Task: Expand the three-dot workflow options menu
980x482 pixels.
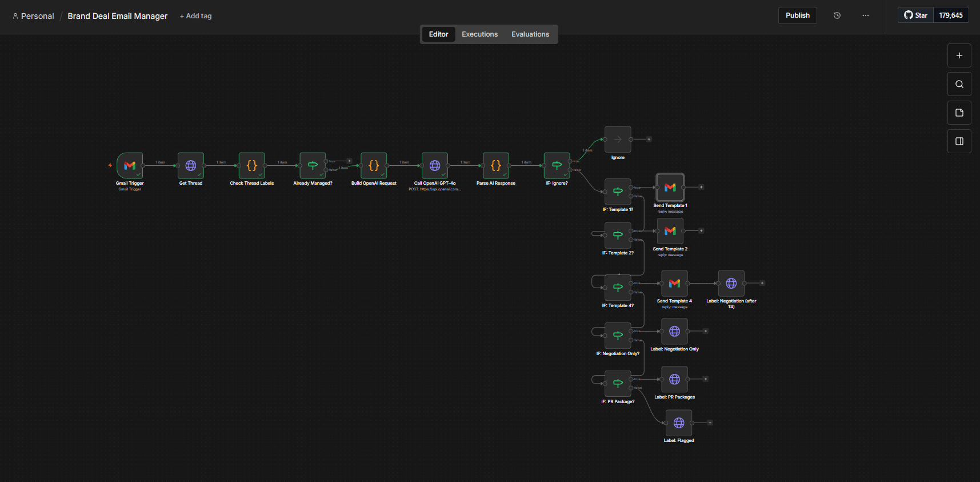Action: (866, 15)
